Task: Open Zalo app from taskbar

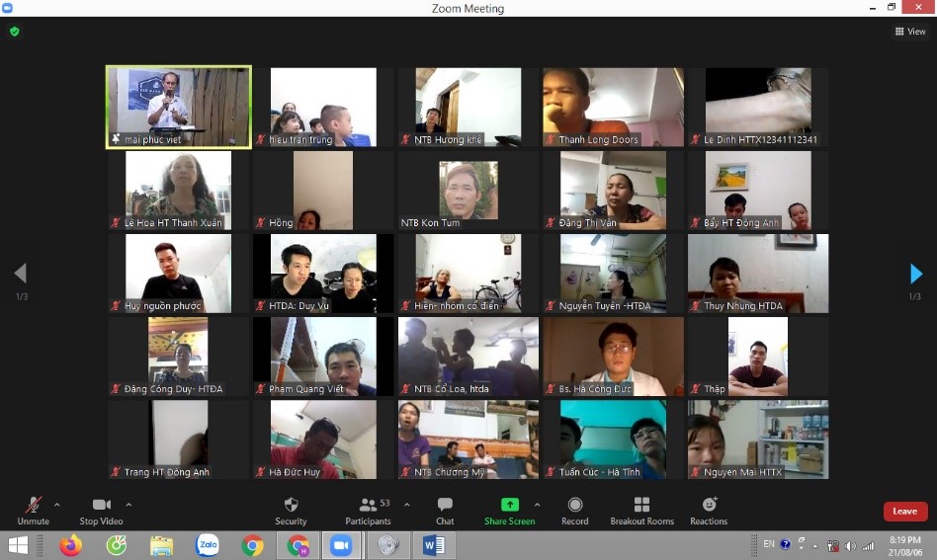Action: (208, 545)
